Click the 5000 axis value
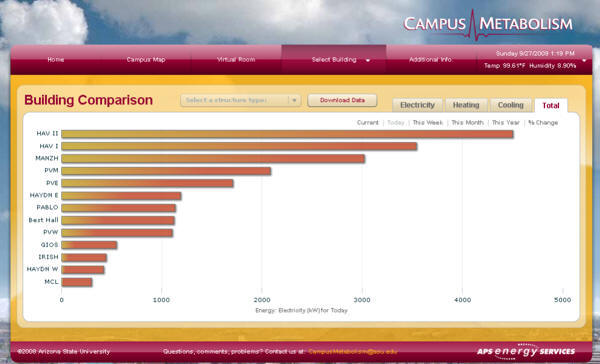600x364 pixels. point(562,300)
